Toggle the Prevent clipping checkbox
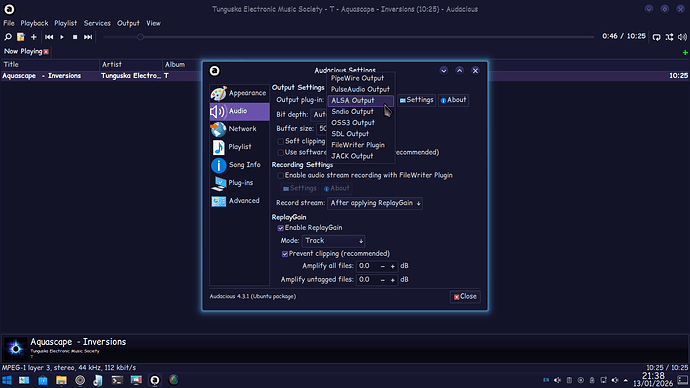The width and height of the screenshot is (690, 388). (x=285, y=254)
